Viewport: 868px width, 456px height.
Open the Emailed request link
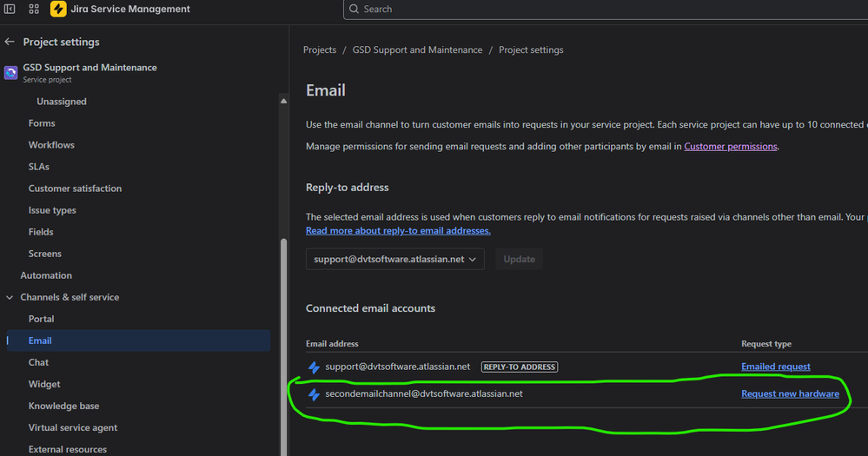point(776,367)
